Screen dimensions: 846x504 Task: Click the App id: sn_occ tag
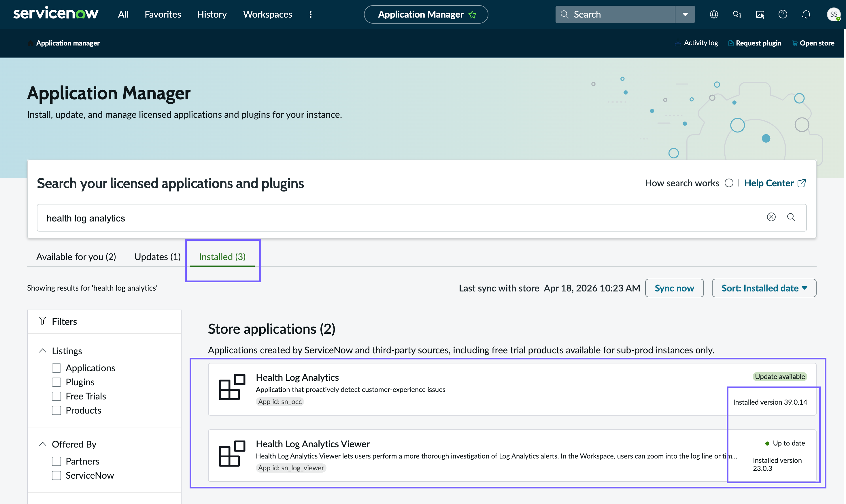click(x=280, y=401)
